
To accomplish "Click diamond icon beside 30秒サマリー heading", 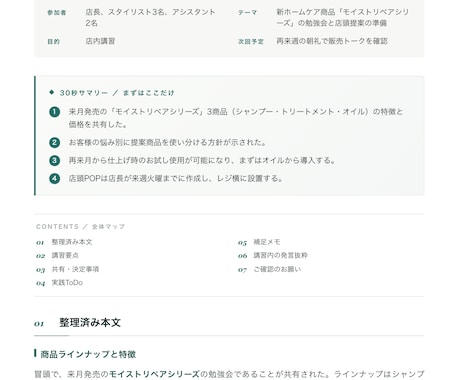I will click(51, 92).
